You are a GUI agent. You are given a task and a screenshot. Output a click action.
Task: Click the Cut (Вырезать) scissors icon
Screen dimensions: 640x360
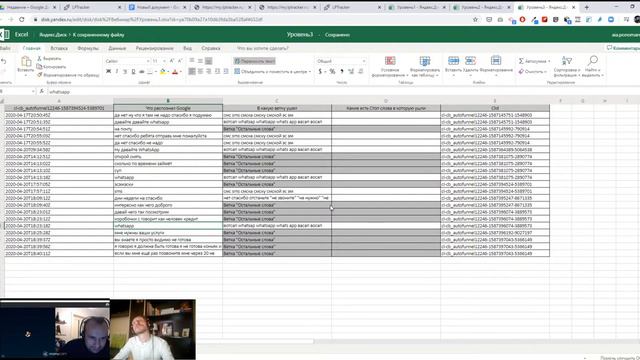39,59
